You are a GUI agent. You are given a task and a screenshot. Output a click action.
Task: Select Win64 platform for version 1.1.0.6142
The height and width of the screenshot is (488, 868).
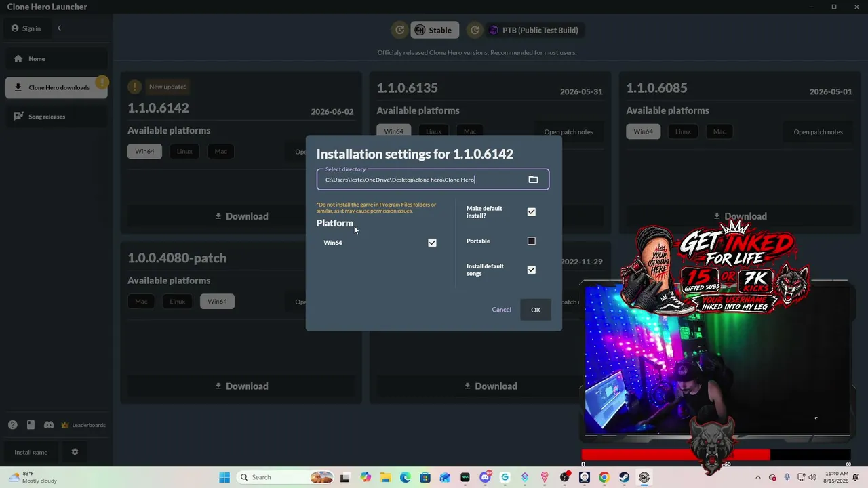coord(144,151)
